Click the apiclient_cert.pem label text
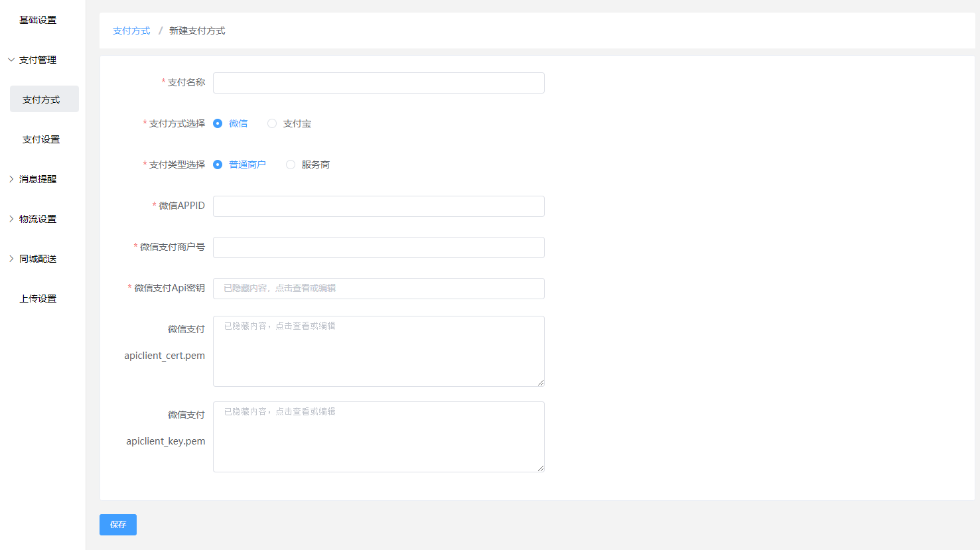Image resolution: width=980 pixels, height=550 pixels. (165, 356)
